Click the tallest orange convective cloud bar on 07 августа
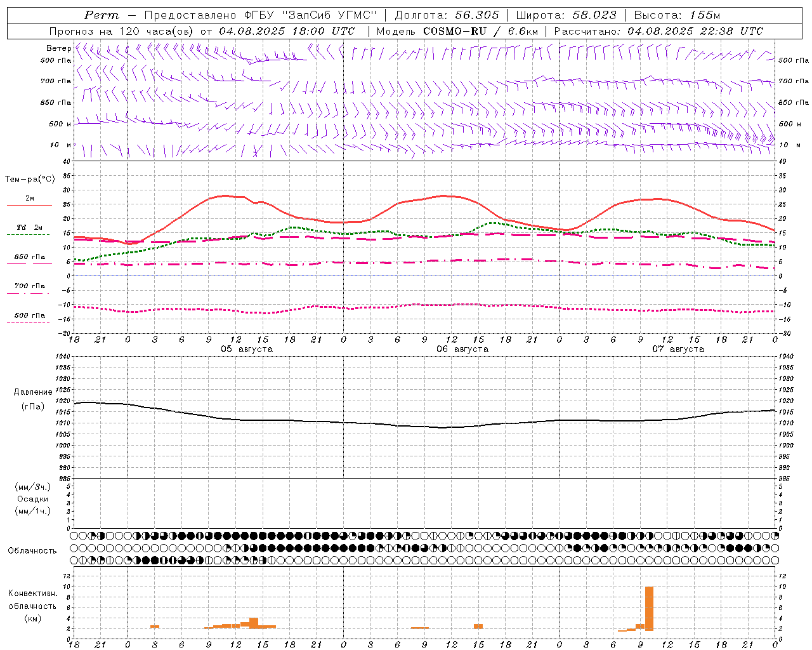Screen dimensions: 812x650 tap(649, 608)
